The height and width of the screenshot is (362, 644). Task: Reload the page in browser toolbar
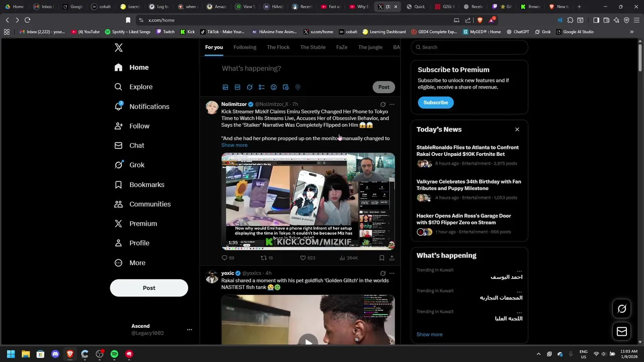point(28,20)
